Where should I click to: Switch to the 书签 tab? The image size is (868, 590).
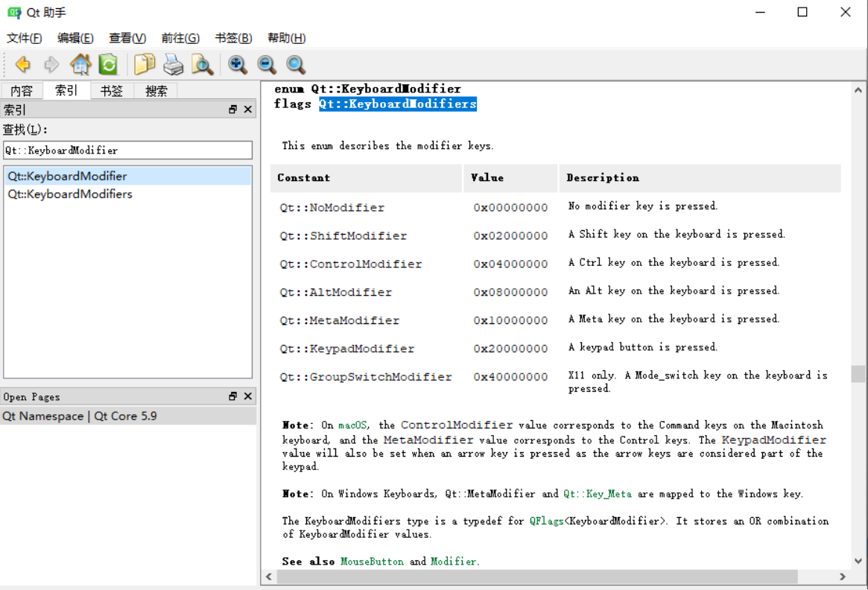111,91
